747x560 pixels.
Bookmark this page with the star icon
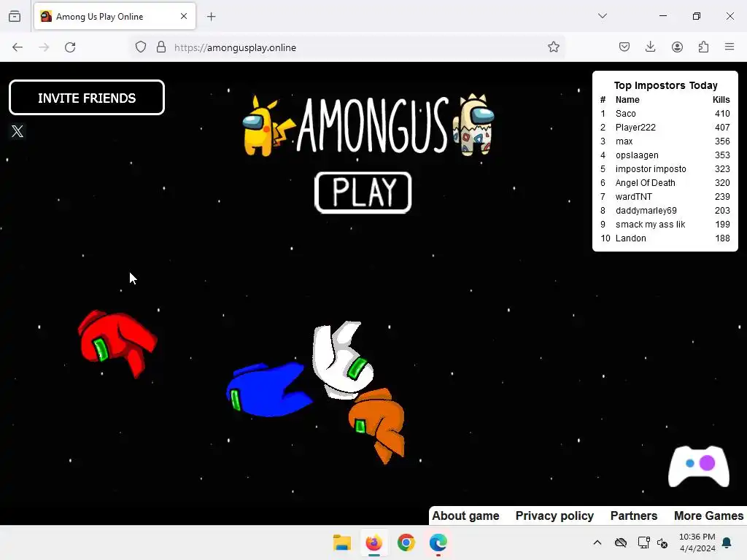tap(553, 47)
